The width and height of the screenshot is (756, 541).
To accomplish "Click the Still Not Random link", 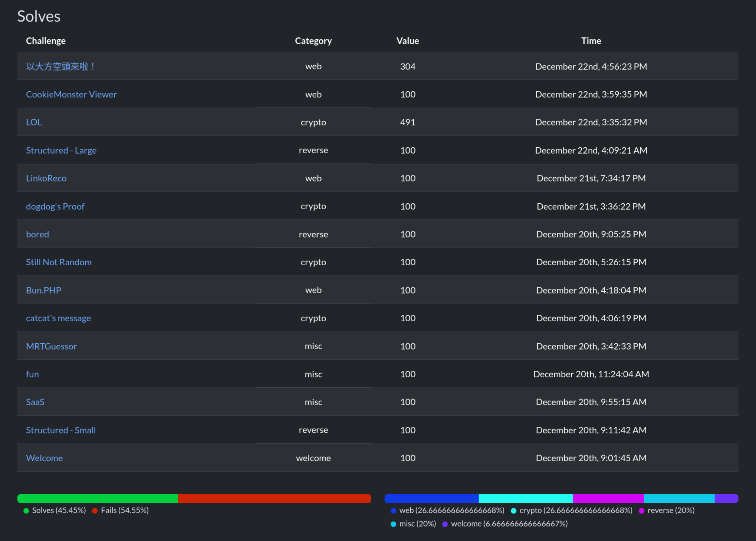I will (59, 262).
